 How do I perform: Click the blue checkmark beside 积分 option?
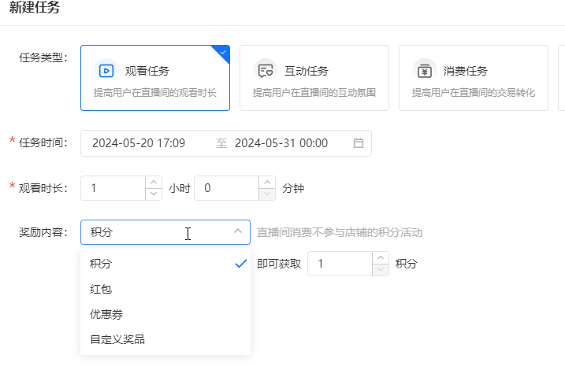[240, 264]
